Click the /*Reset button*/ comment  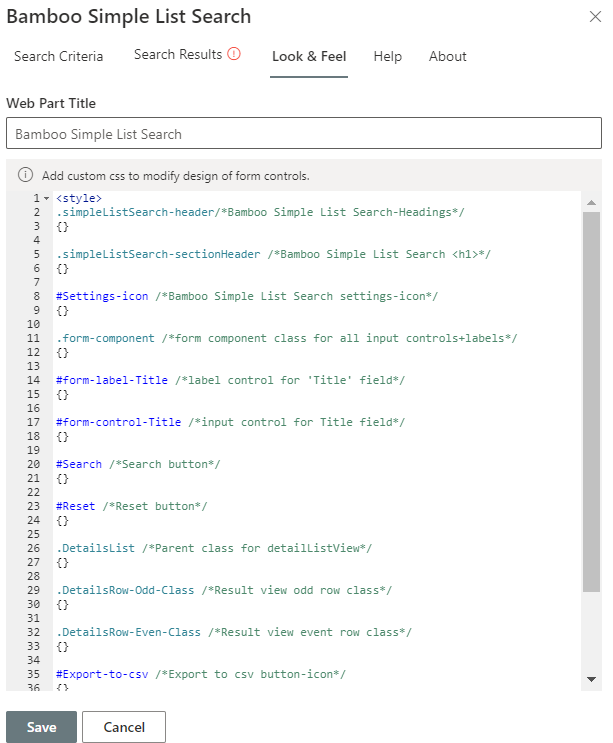[155, 506]
